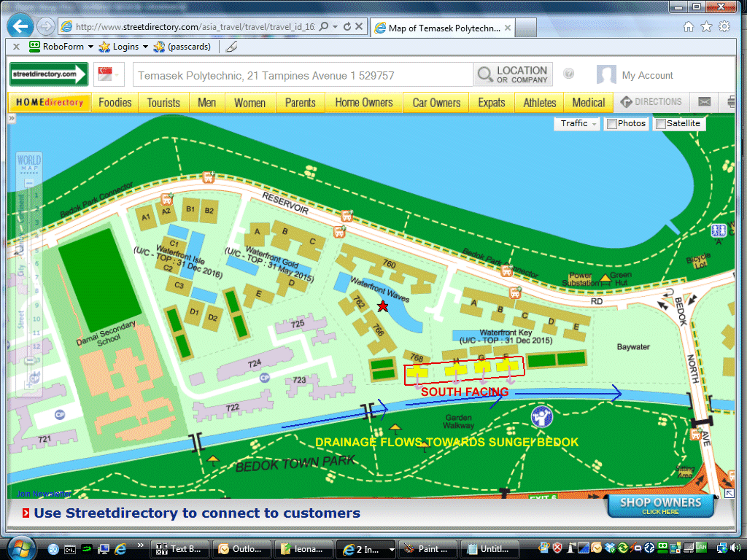The width and height of the screenshot is (747, 560).
Task: Open Favorites with the star icon
Action: (706, 27)
